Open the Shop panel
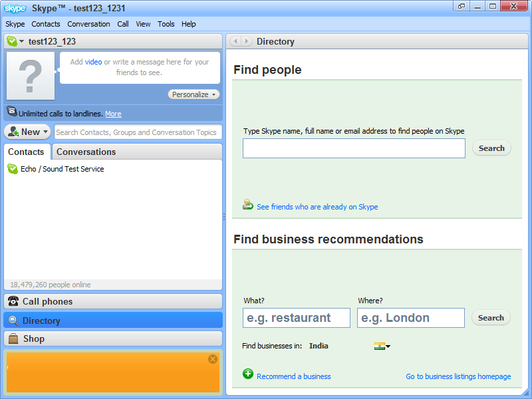The height and width of the screenshot is (399, 532). [113, 338]
